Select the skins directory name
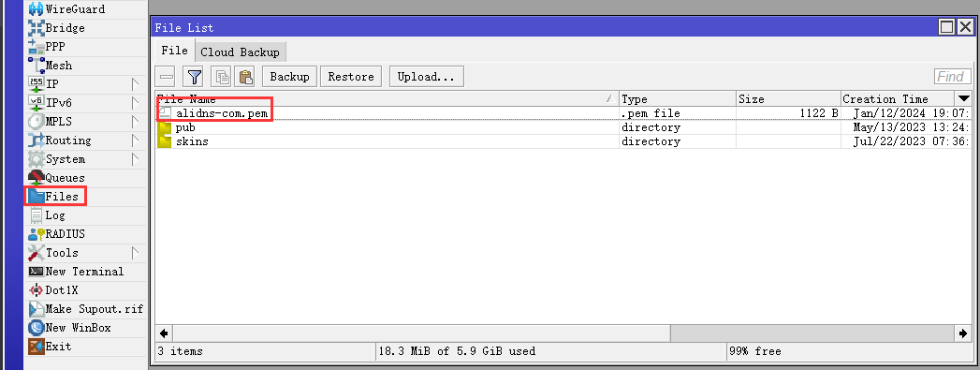 192,141
